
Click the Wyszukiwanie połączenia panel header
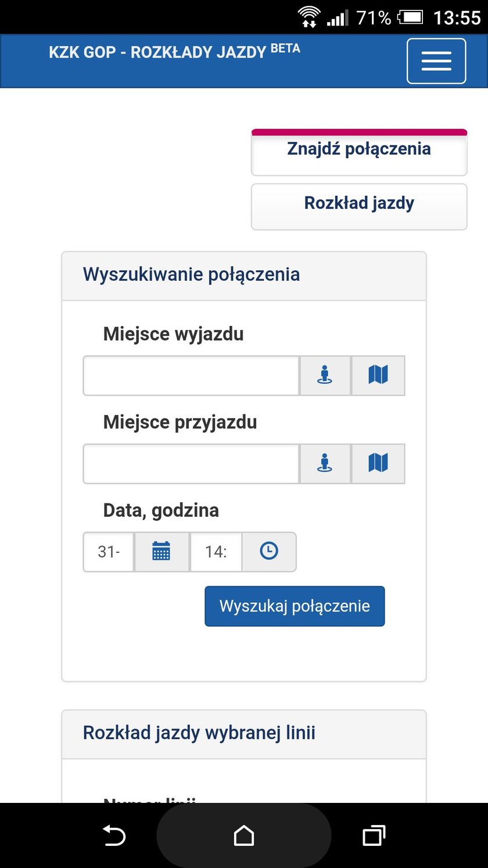point(244,276)
